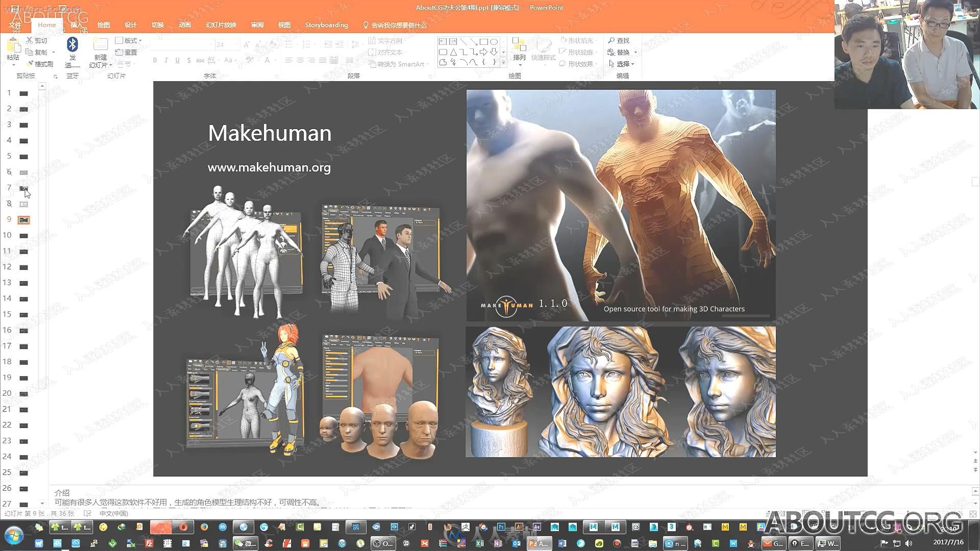This screenshot has height=551, width=980.
Task: Toggle Italic formatting button
Action: pos(166,60)
